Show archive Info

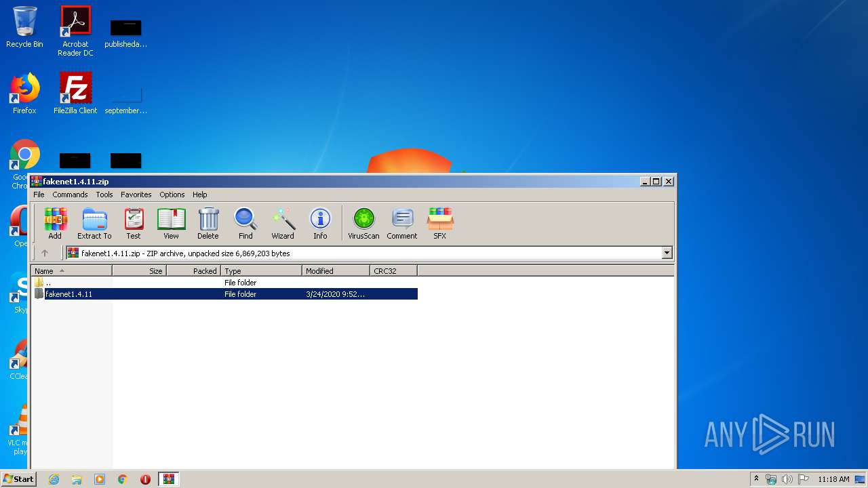pyautogui.click(x=320, y=224)
